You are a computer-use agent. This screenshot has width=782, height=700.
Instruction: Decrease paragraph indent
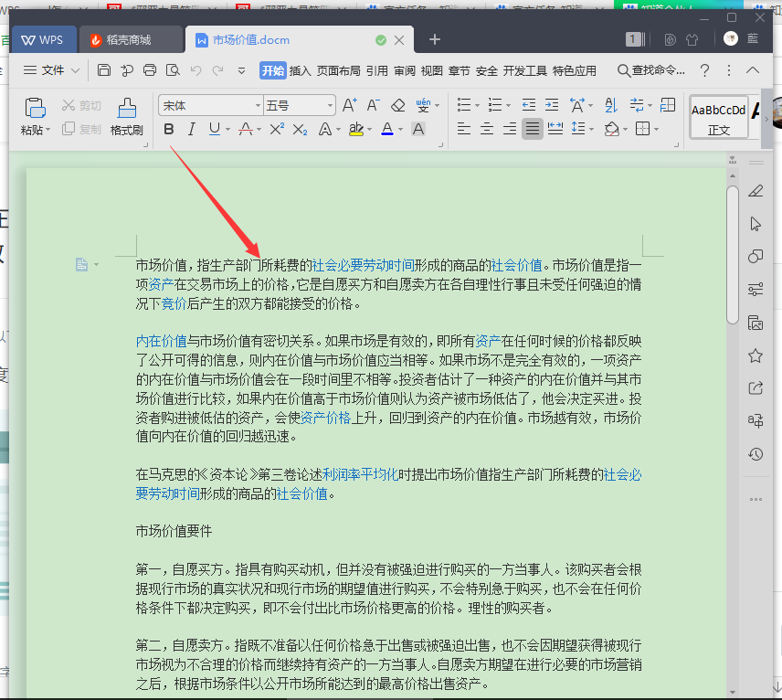tap(529, 105)
